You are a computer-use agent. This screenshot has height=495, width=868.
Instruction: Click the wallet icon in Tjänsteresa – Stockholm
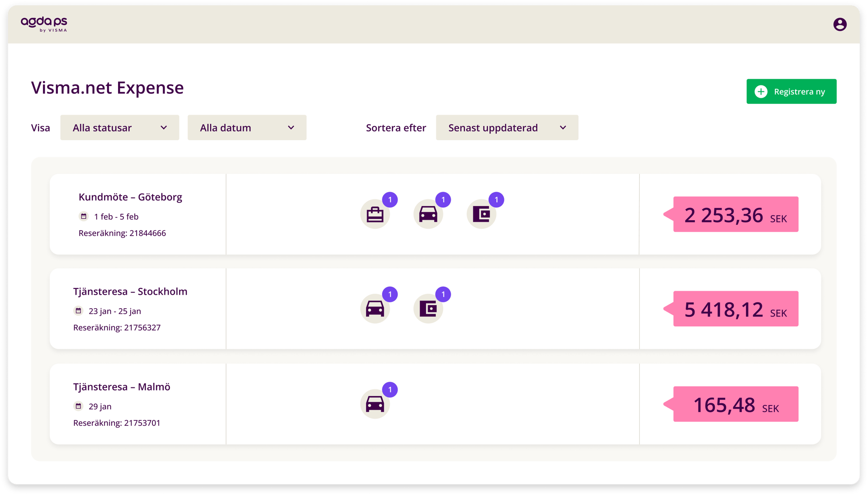(x=428, y=309)
